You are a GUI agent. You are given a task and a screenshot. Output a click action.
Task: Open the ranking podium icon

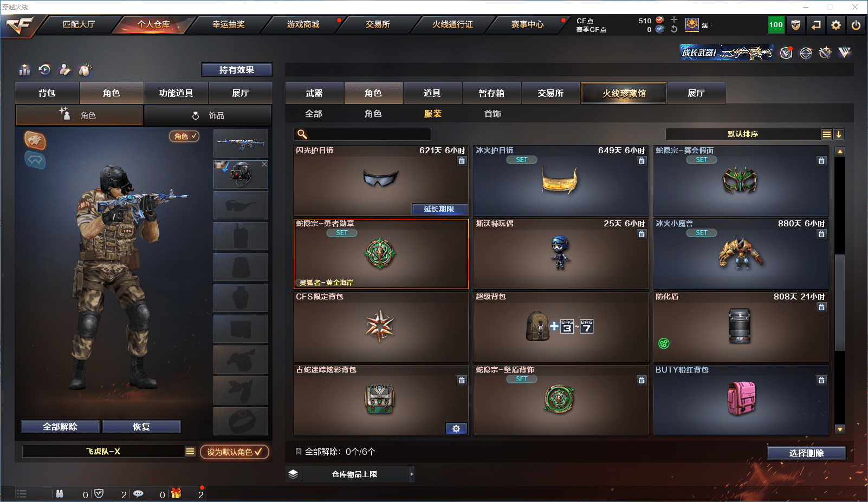pos(24,70)
